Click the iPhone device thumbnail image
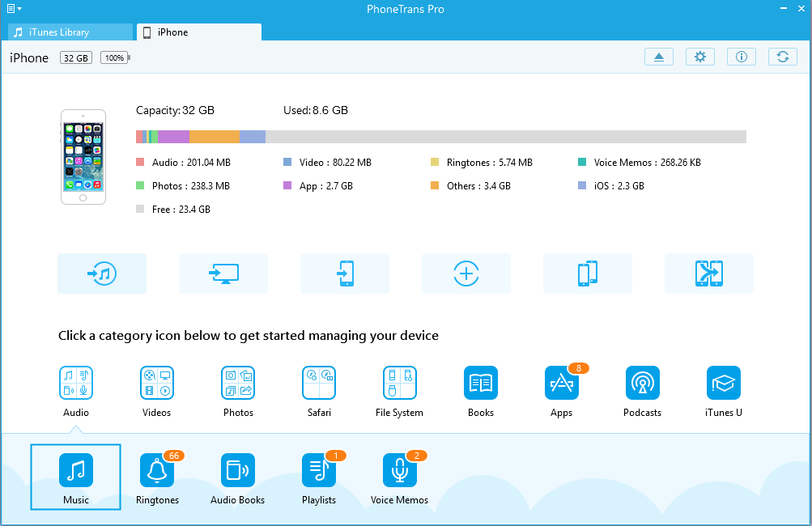The height and width of the screenshot is (526, 812). pyautogui.click(x=83, y=157)
